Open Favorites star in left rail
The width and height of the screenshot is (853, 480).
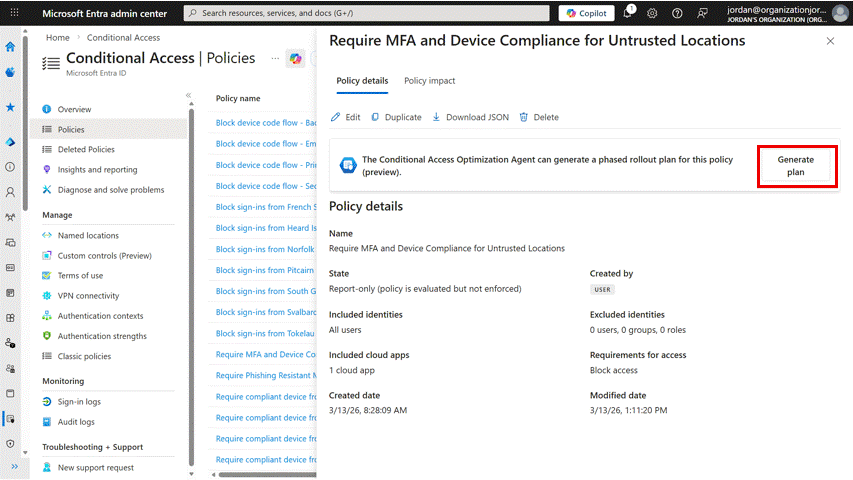(x=10, y=107)
